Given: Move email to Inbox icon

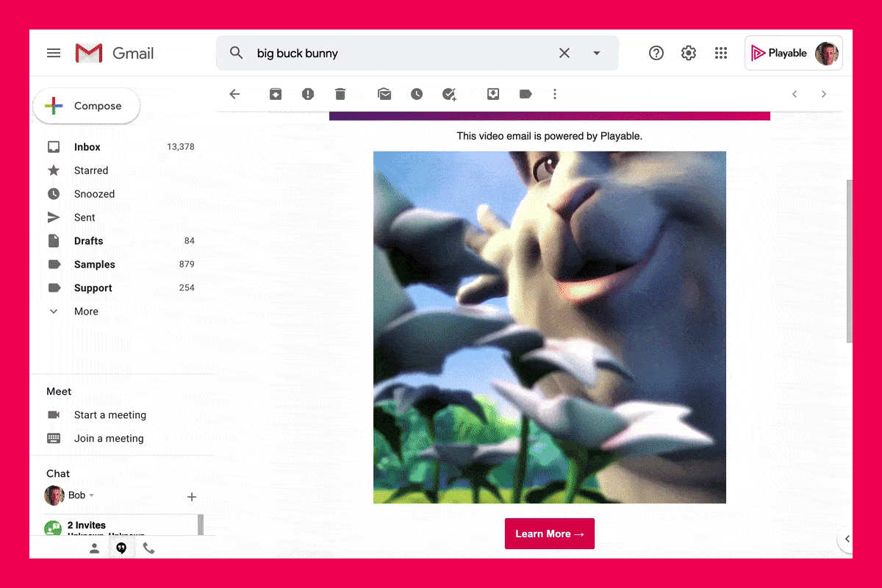Looking at the screenshot, I should click(x=493, y=94).
